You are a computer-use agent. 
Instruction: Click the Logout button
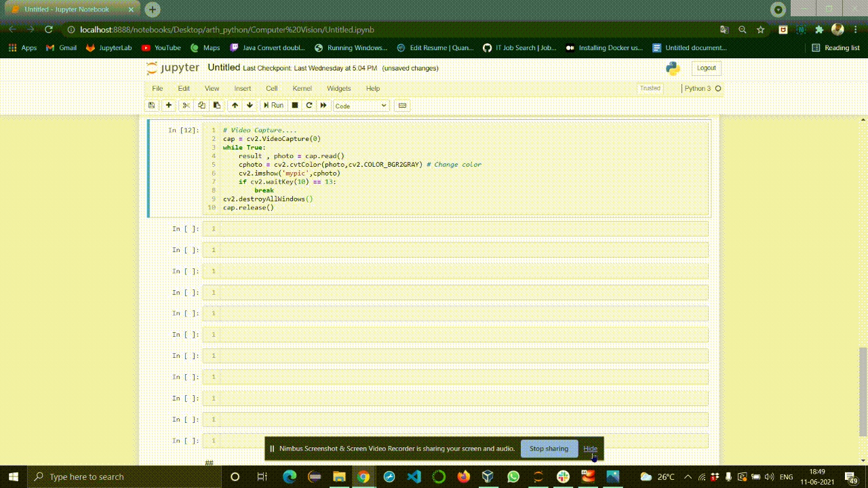707,68
